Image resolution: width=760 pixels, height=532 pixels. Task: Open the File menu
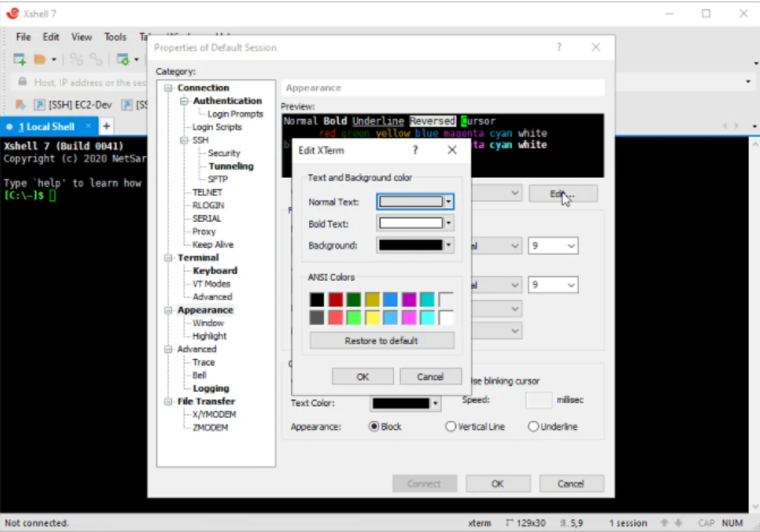click(23, 37)
